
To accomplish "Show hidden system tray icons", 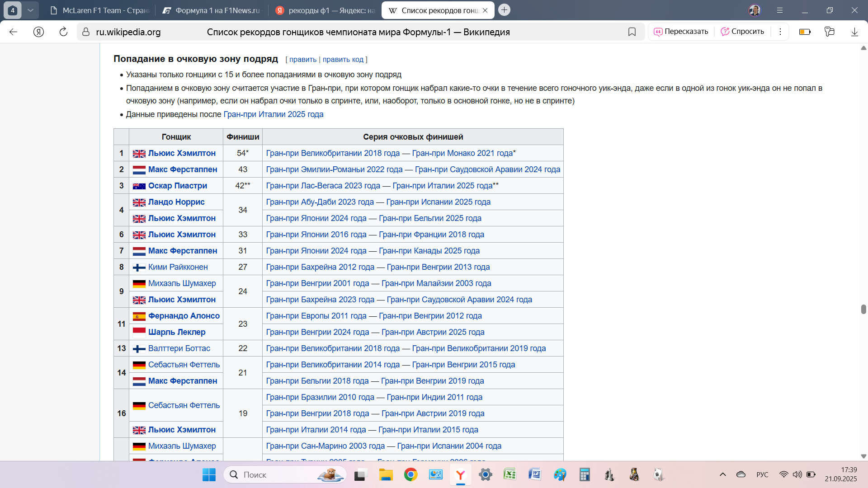I will (x=722, y=474).
